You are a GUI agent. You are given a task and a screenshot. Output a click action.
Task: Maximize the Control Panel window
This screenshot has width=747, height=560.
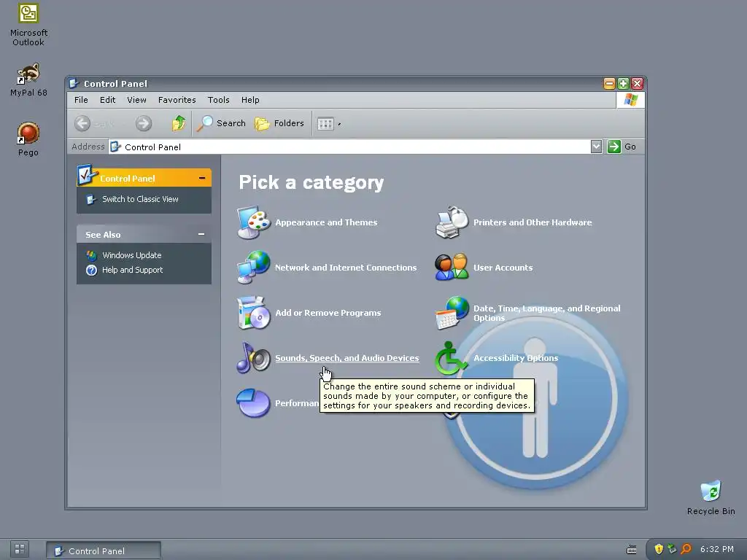[x=623, y=84]
